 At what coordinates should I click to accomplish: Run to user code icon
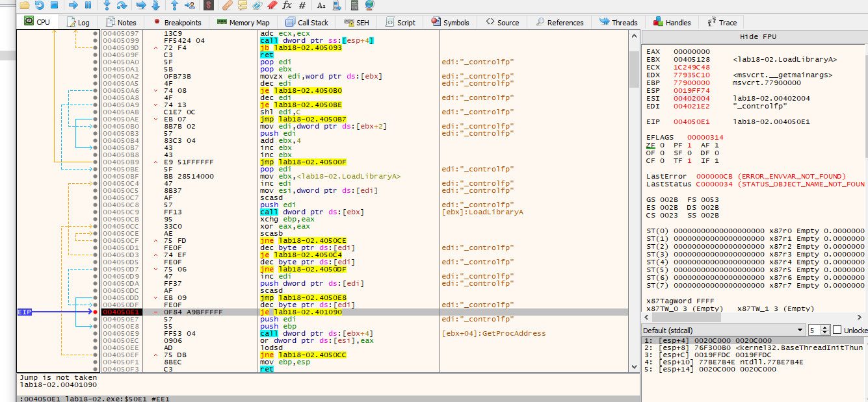point(190,5)
